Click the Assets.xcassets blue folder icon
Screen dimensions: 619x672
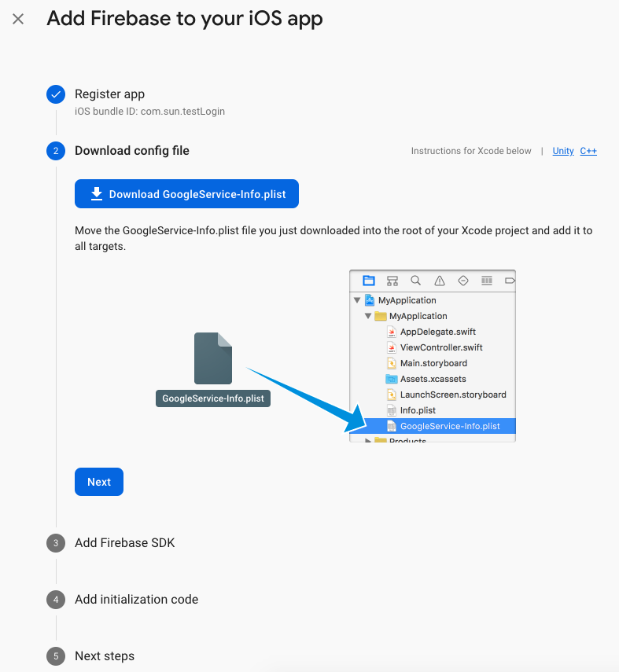(x=391, y=379)
